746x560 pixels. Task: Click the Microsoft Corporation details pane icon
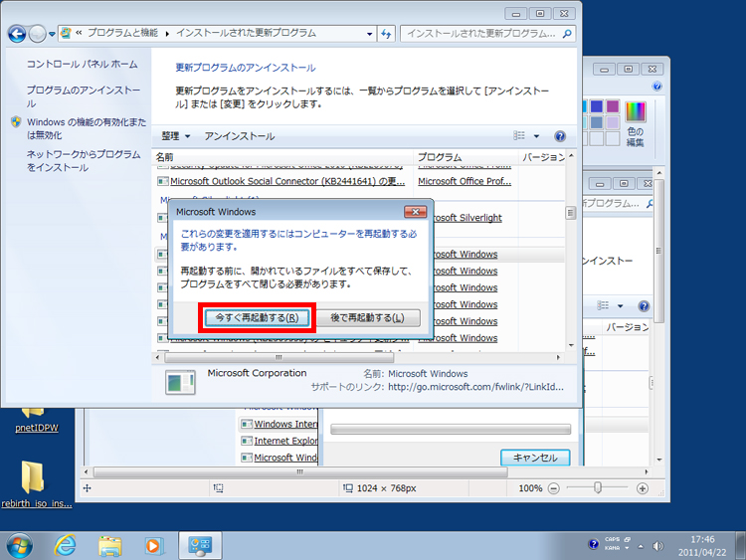[x=180, y=382]
